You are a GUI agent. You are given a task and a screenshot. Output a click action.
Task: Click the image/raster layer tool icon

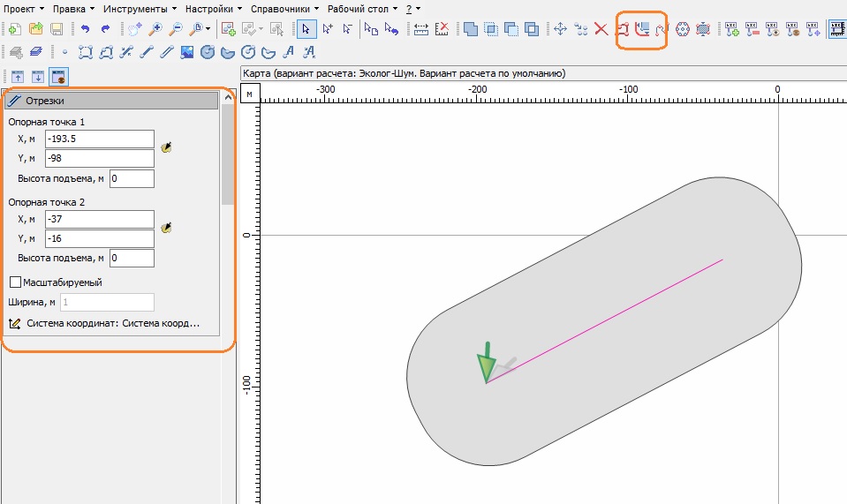[x=186, y=51]
